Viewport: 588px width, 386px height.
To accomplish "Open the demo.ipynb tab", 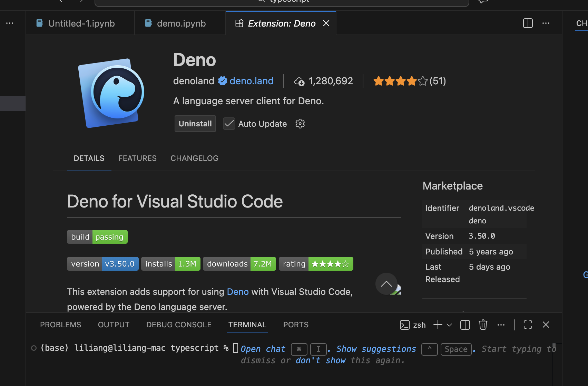I will click(x=180, y=23).
